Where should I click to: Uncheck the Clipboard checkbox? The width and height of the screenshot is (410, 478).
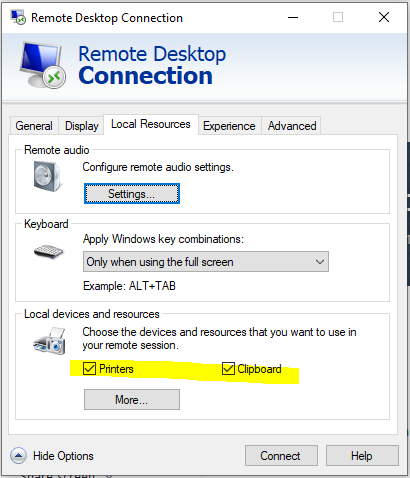point(228,369)
